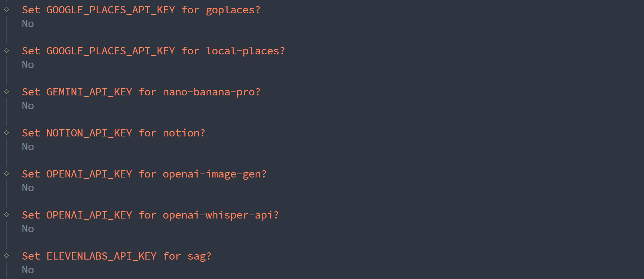644x279 pixels.
Task: Click the "No" answer under the notion prompt
Action: pyautogui.click(x=28, y=147)
